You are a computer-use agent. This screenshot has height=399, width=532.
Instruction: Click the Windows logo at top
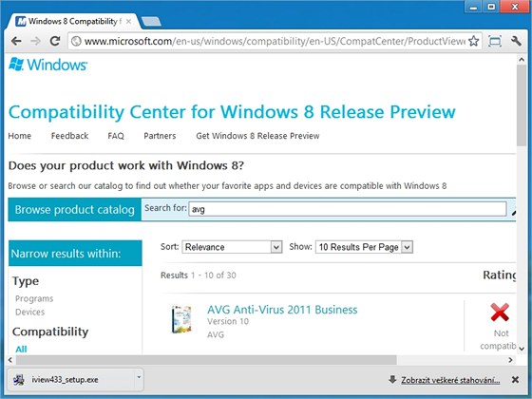tap(47, 65)
